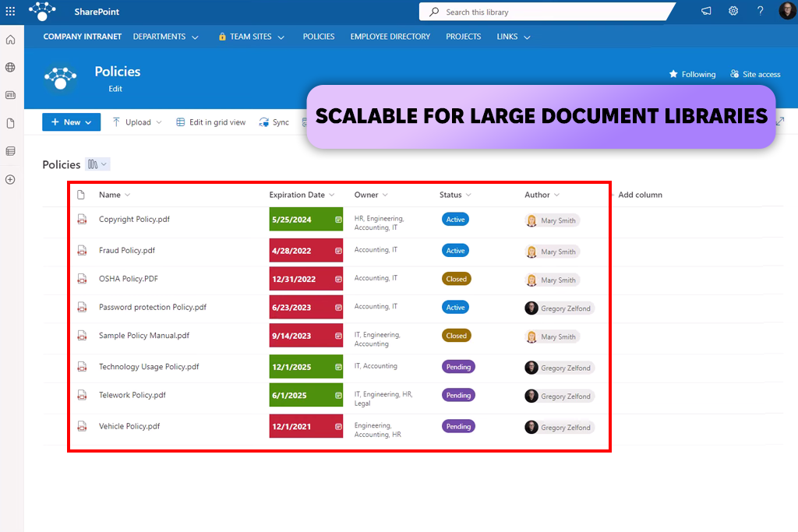Click Mary Smith author chip on Copyright Policy

click(552, 220)
